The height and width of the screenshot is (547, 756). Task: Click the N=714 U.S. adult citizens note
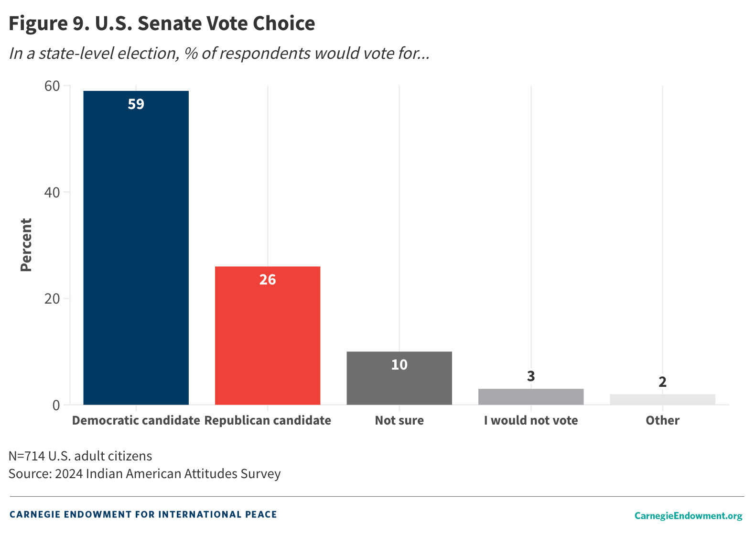[80, 456]
